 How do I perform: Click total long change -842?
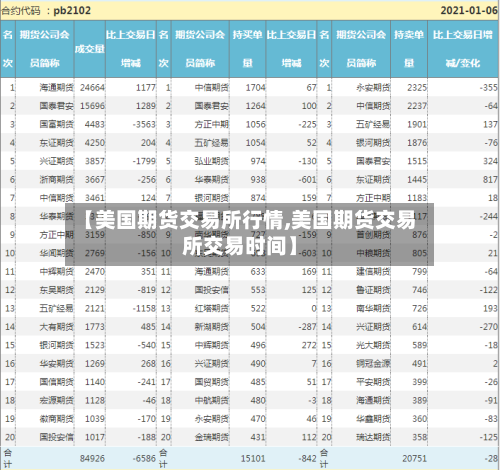point(307,459)
